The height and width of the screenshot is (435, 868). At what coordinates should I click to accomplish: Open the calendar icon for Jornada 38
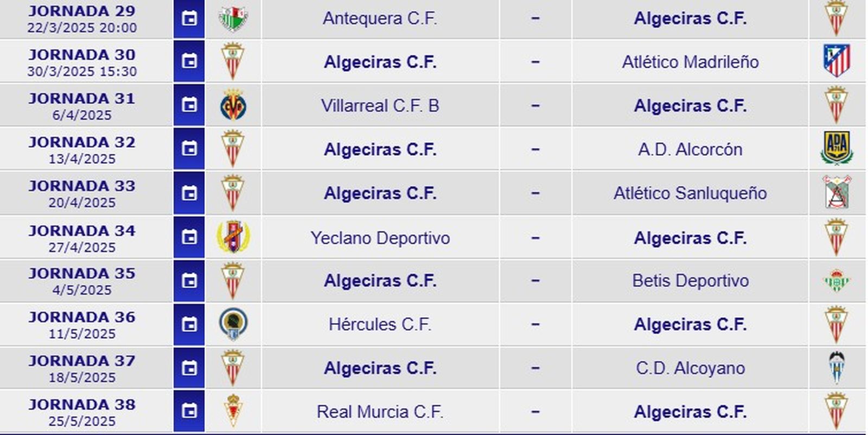tap(188, 412)
